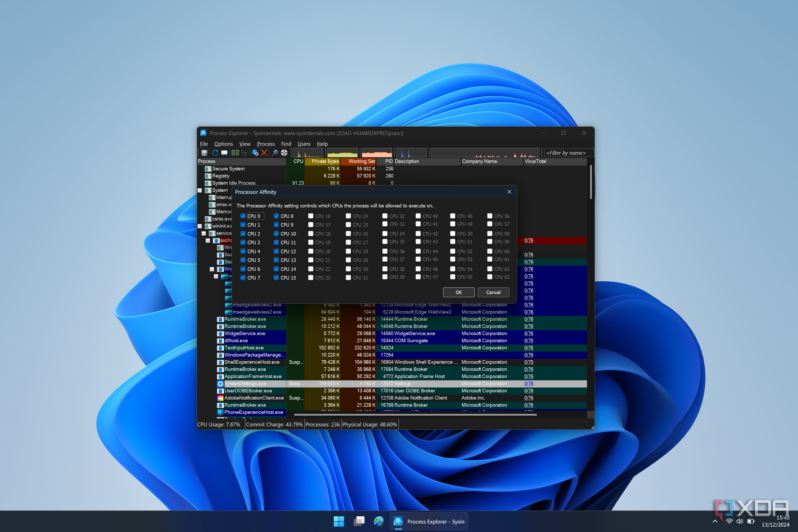Click the Kill Process red X icon
Image resolution: width=798 pixels, height=532 pixels.
(264, 153)
